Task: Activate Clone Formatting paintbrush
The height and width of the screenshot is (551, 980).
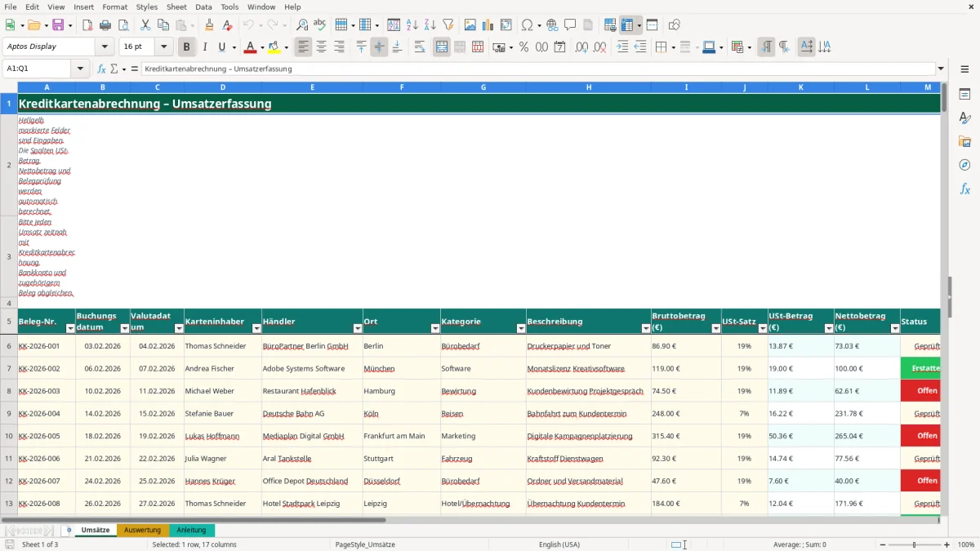Action: [x=210, y=25]
